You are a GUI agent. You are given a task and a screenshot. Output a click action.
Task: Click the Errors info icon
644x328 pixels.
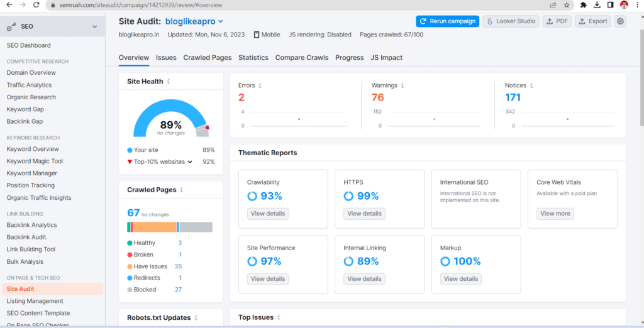point(260,85)
